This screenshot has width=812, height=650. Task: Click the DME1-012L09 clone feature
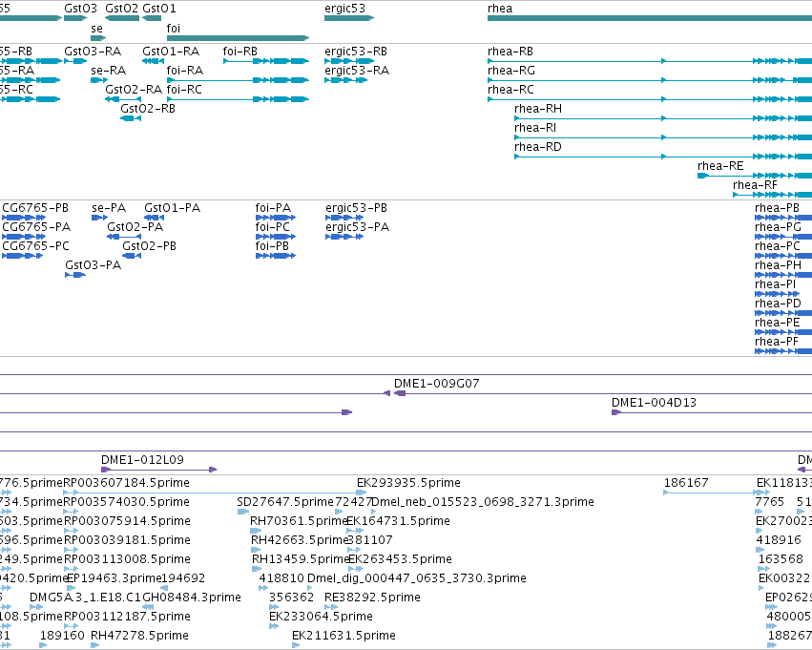[x=159, y=470]
